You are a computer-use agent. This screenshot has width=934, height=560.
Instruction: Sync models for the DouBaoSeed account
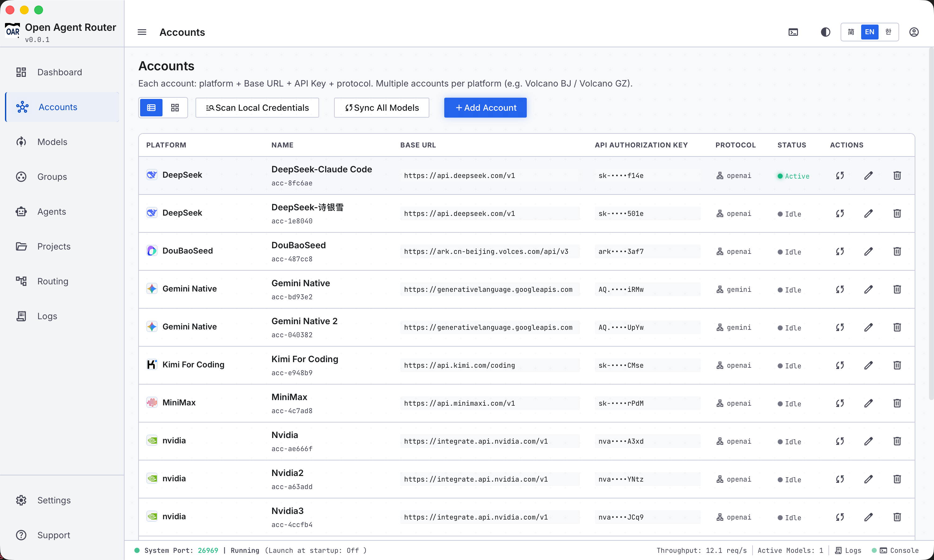coord(840,251)
